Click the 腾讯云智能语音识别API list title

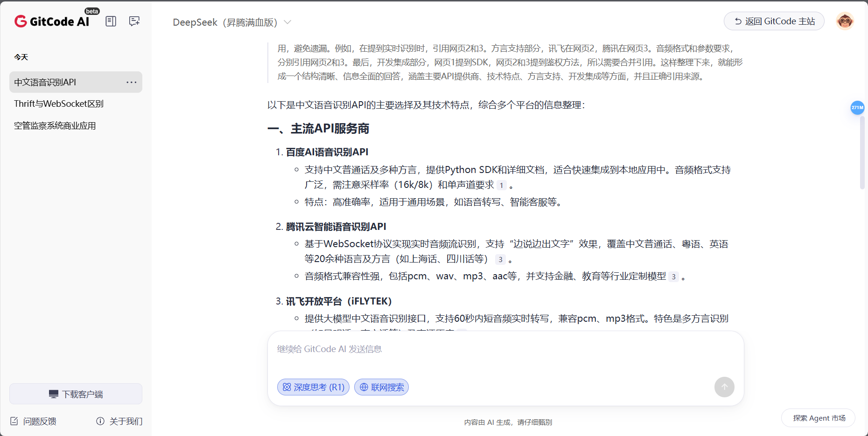coord(336,227)
